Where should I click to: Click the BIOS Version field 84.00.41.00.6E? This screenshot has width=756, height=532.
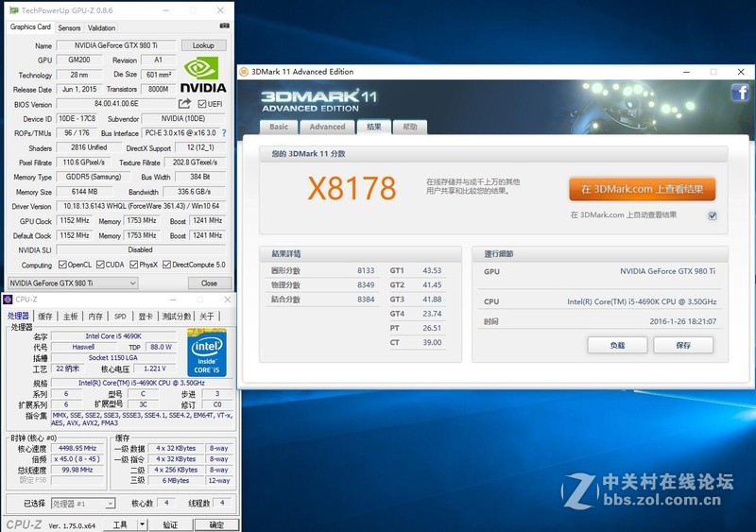tap(116, 104)
